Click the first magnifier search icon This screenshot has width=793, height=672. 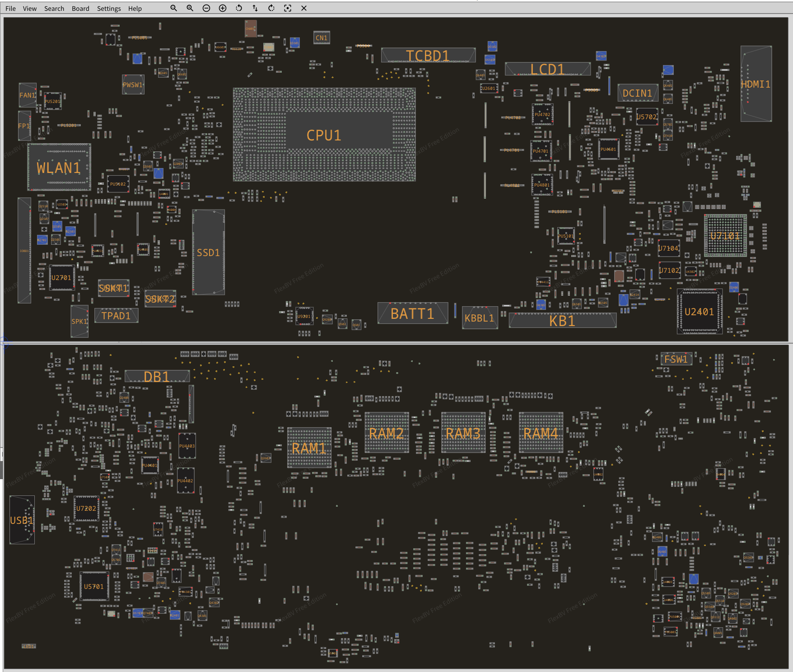(173, 8)
